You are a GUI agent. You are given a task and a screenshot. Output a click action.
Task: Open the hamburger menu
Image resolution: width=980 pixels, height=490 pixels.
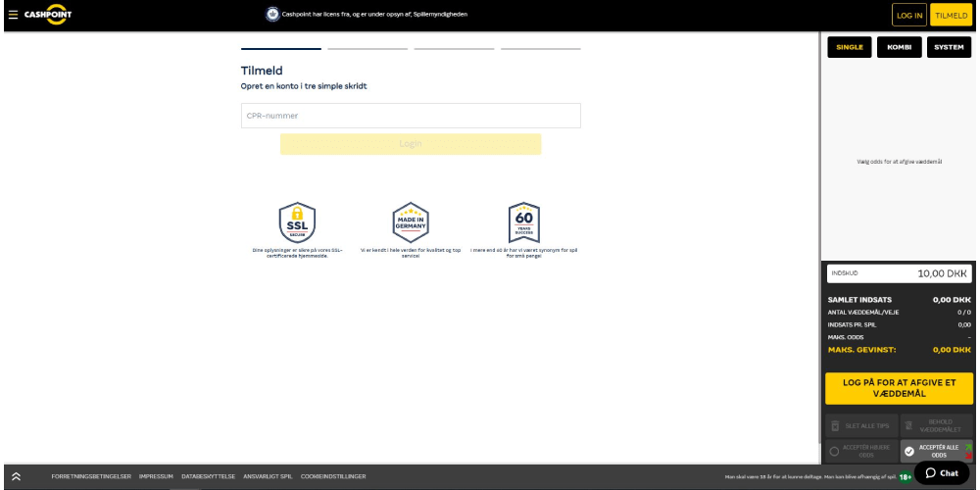pyautogui.click(x=13, y=15)
